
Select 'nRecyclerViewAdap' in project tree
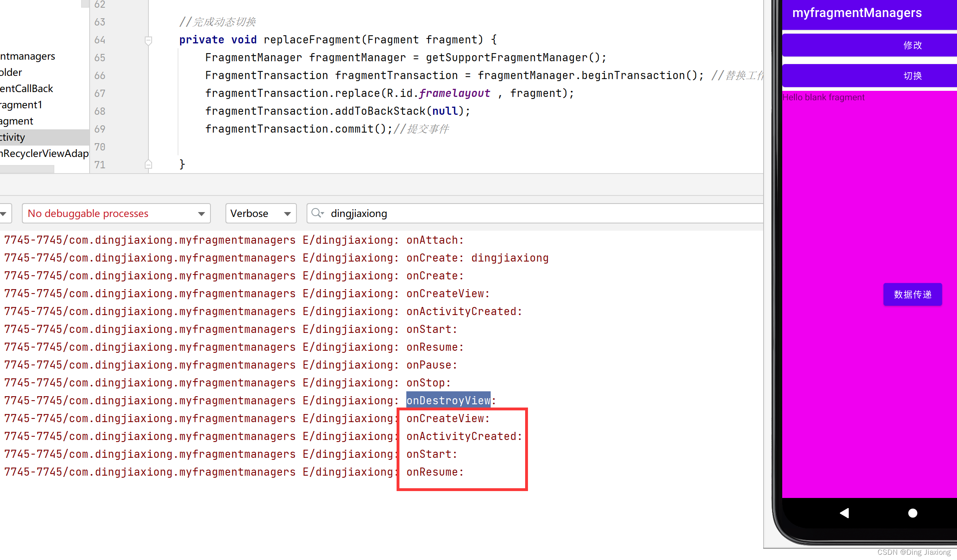pos(45,154)
